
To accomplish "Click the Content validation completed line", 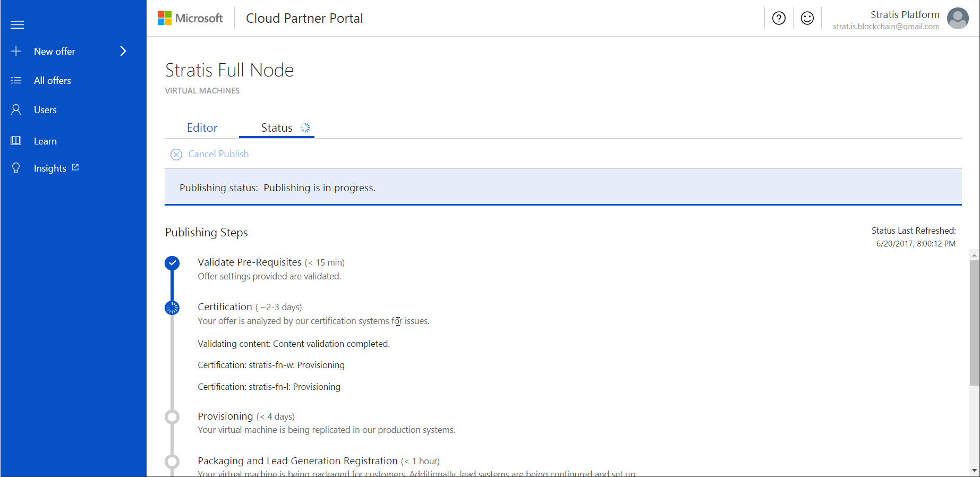I will (294, 344).
